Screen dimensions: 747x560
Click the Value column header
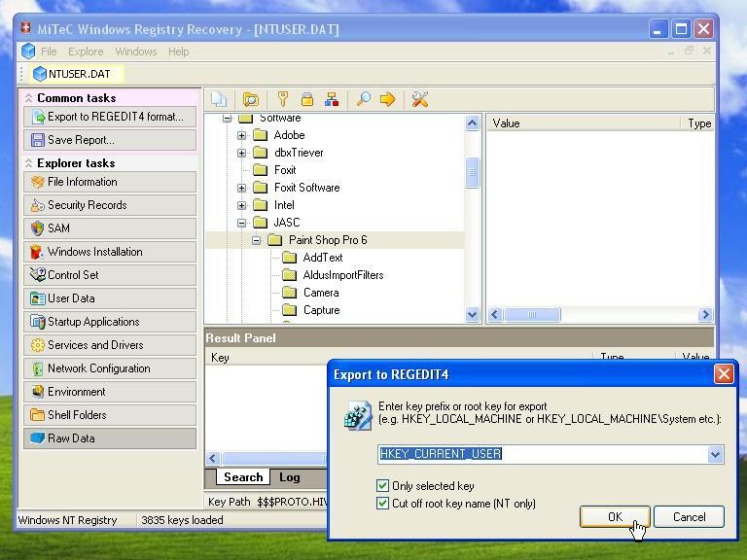(585, 123)
